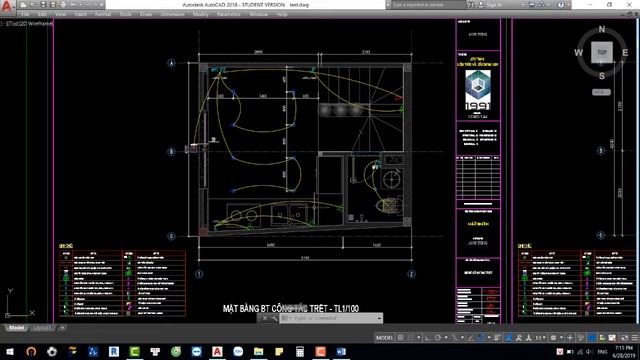The image size is (640, 360).
Task: Open the Draw menu
Action: pyautogui.click(x=146, y=14)
